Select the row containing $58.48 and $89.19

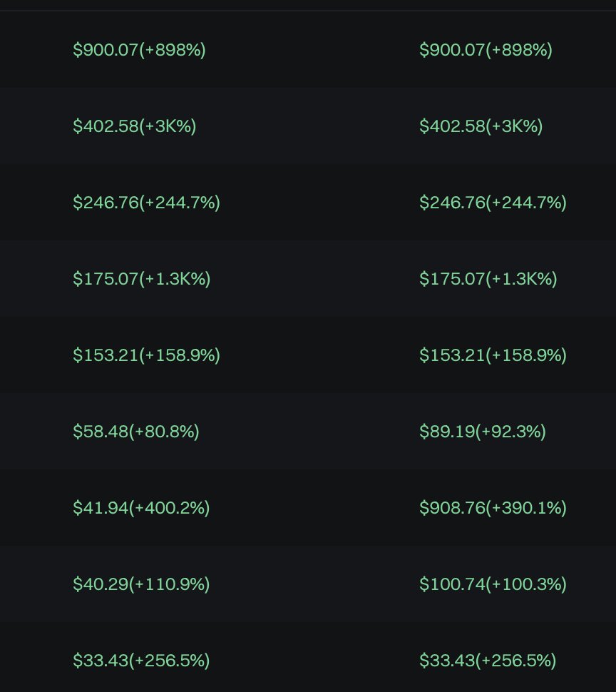[308, 431]
